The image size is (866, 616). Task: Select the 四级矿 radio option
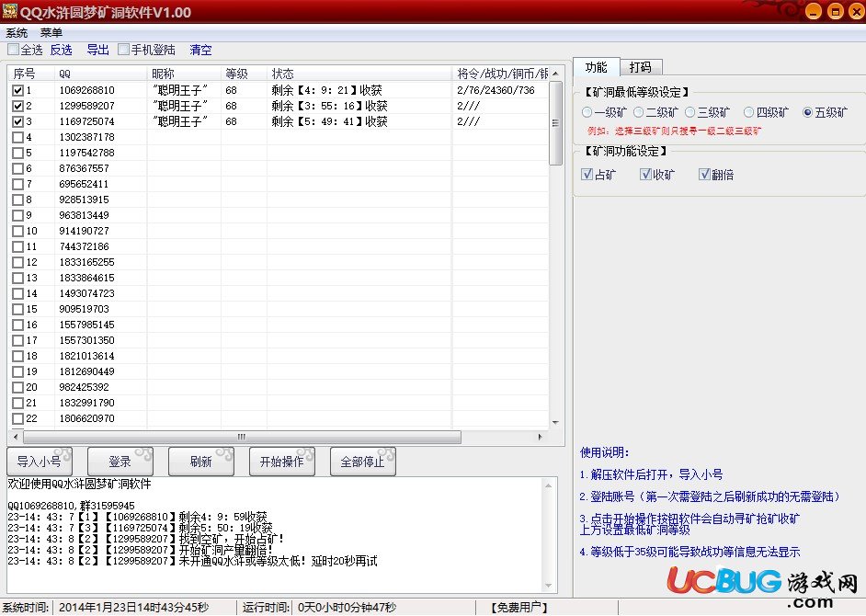(x=748, y=113)
